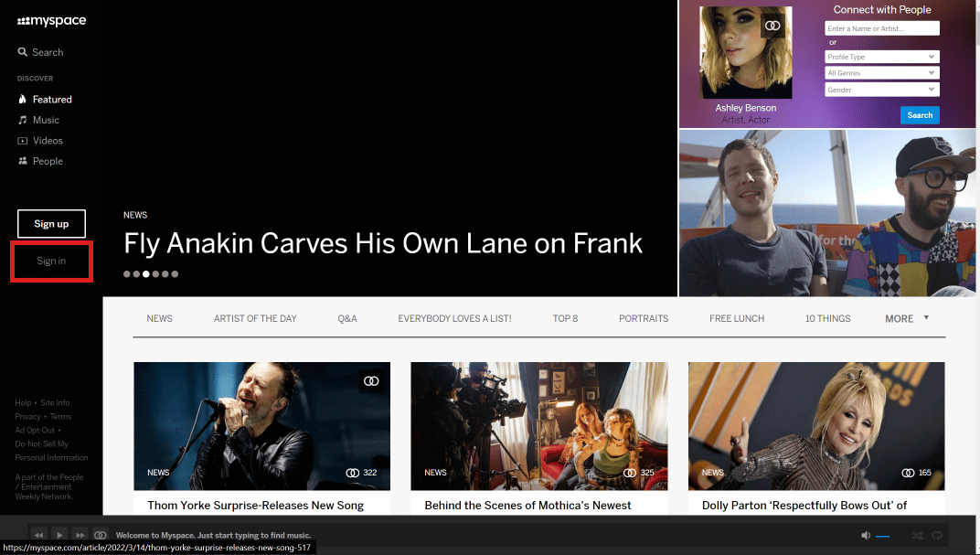Screen dimensions: 980x555
Task: Open the Gender dropdown
Action: click(x=881, y=90)
